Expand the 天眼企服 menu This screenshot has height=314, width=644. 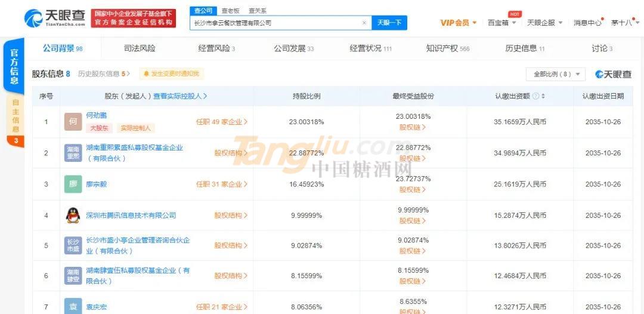544,23
